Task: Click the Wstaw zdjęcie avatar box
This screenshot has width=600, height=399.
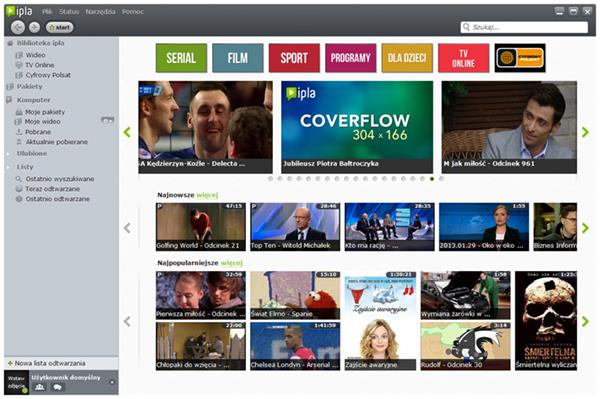Action: [16, 382]
